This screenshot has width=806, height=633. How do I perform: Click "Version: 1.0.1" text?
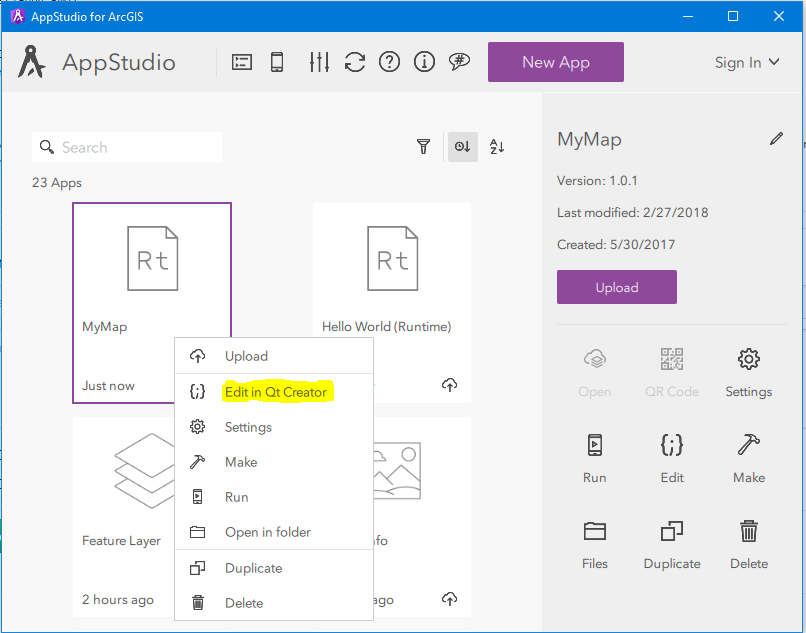click(x=597, y=180)
